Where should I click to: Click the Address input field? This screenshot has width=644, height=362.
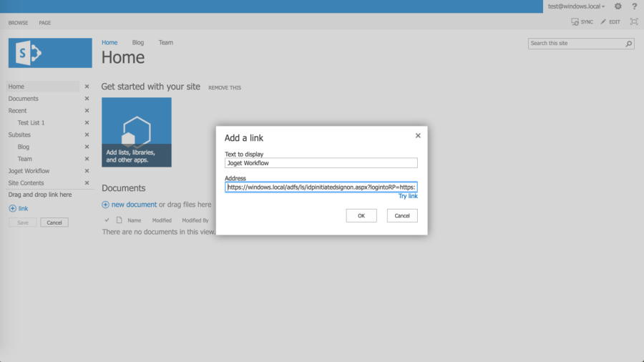pyautogui.click(x=321, y=187)
